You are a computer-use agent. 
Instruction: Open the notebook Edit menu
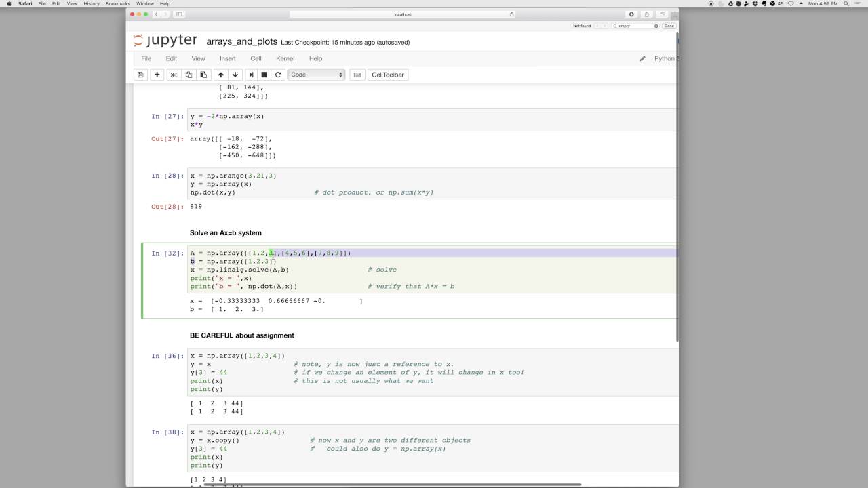tap(172, 58)
